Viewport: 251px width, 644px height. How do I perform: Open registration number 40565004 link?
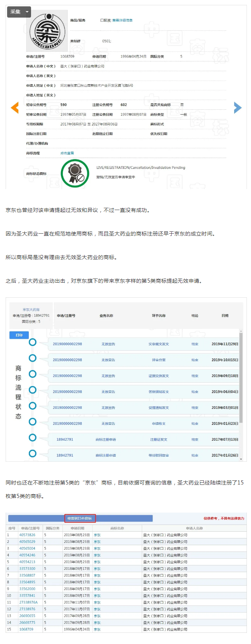(27, 549)
